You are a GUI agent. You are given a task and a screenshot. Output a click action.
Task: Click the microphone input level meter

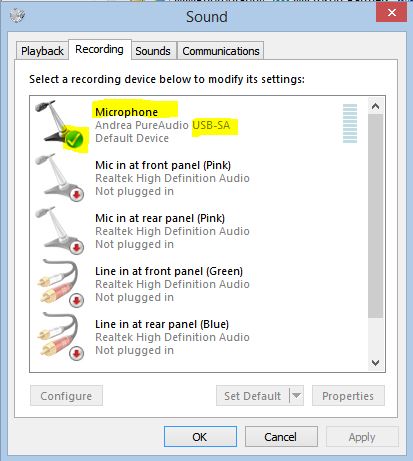click(350, 123)
